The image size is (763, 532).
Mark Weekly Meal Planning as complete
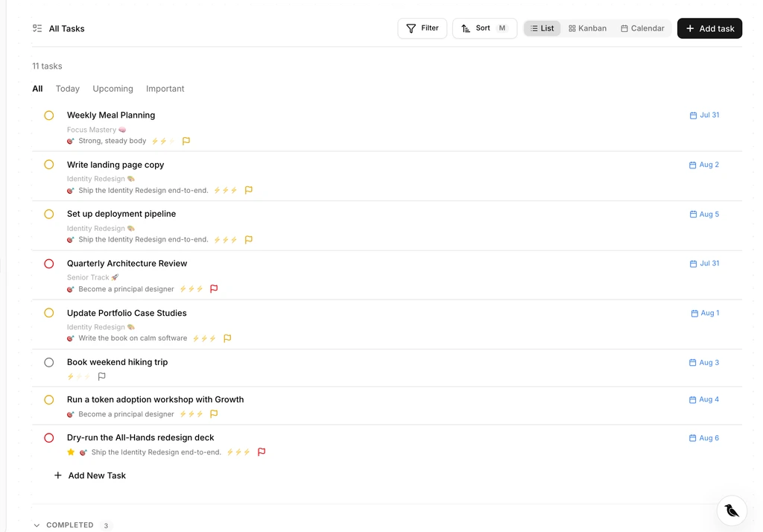tap(48, 115)
